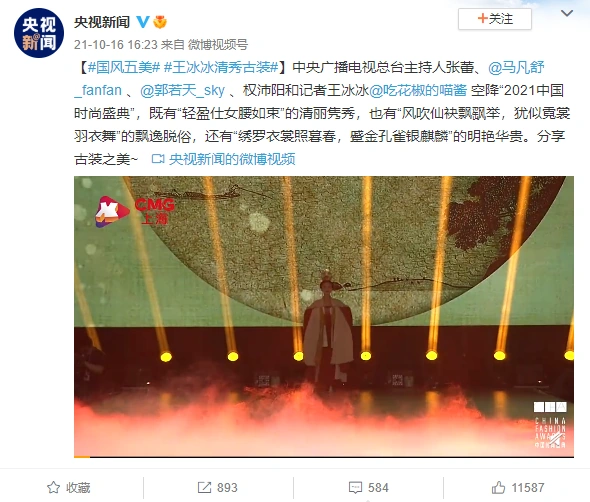Viewport: 590px width, 502px height.
Task: Click the comment bubble icon
Action: click(x=356, y=487)
